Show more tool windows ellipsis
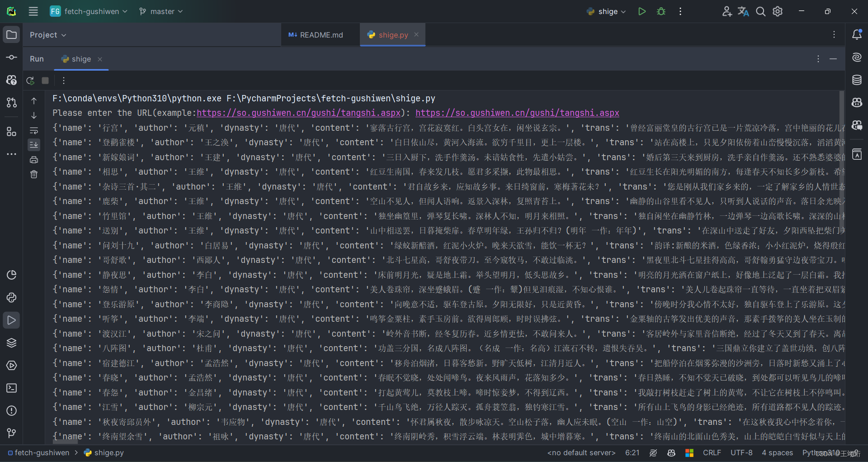 click(12, 154)
